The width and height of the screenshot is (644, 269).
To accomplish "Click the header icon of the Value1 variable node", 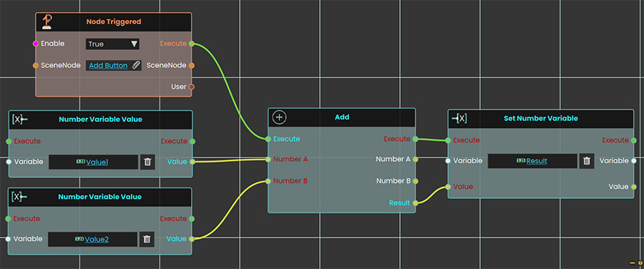I will [x=20, y=119].
